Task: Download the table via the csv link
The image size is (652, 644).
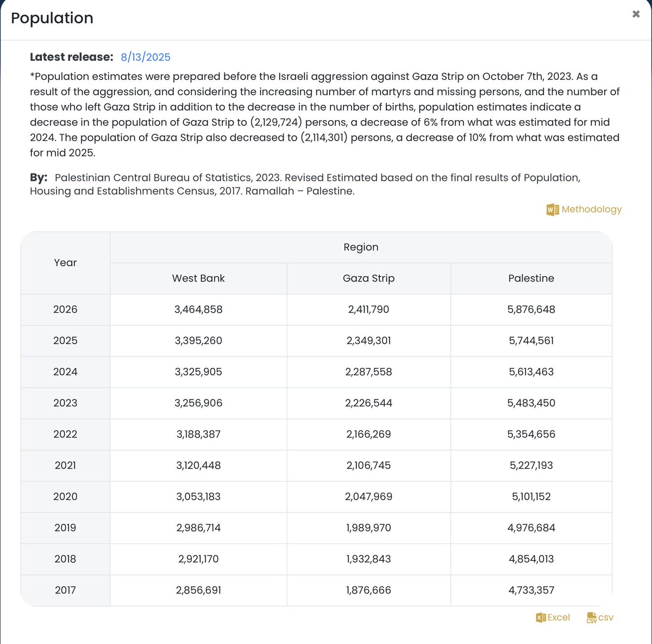Action: click(x=606, y=617)
